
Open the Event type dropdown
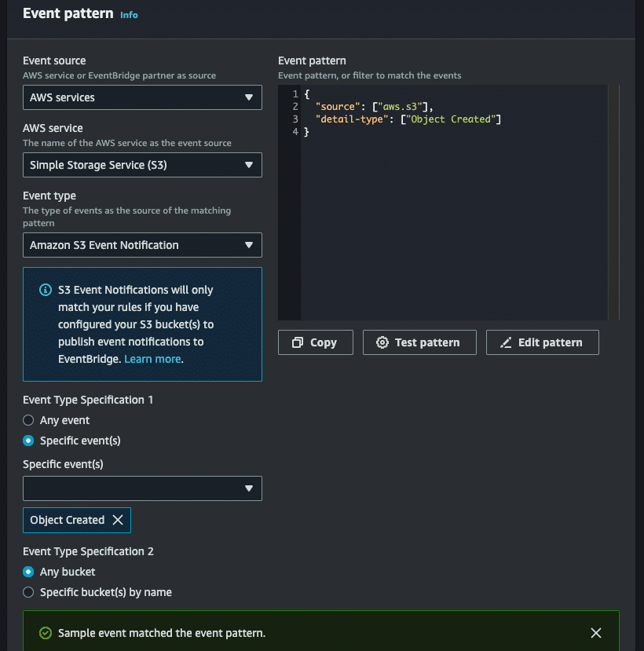[141, 245]
